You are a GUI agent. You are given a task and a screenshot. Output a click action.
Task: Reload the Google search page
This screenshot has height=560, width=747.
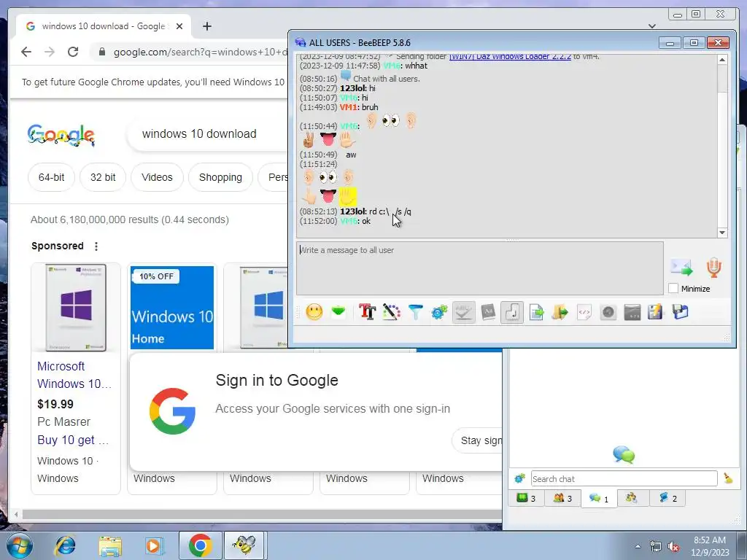click(x=73, y=52)
